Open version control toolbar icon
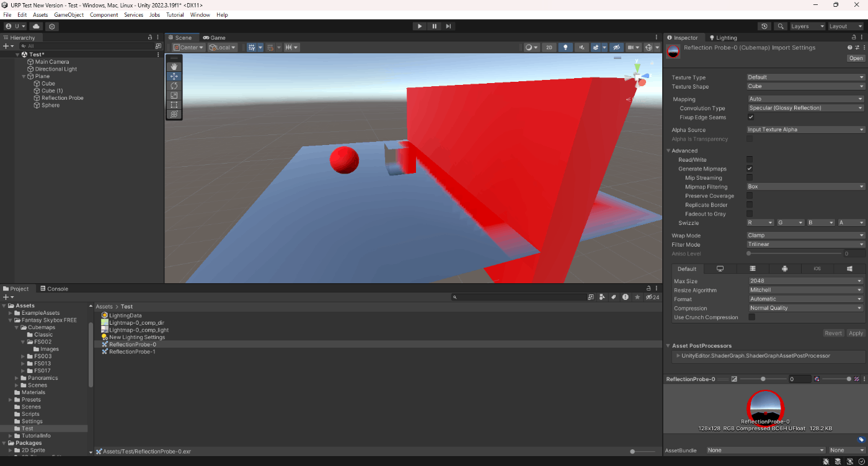The width and height of the screenshot is (868, 466). point(52,27)
